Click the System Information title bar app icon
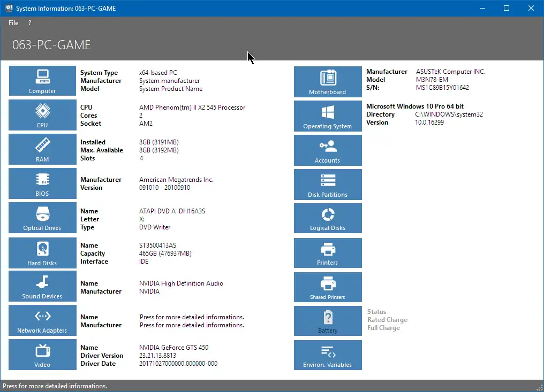Image resolution: width=544 pixels, height=392 pixels. coord(9,8)
